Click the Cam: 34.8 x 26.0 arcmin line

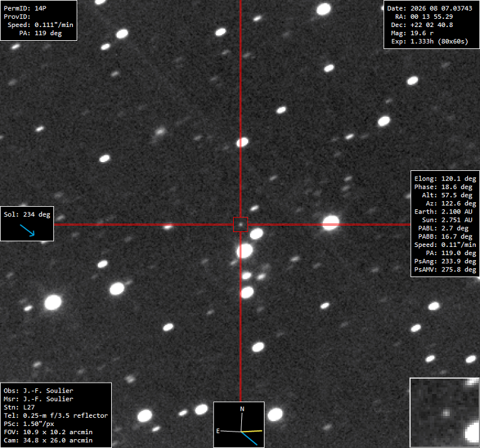click(48, 440)
